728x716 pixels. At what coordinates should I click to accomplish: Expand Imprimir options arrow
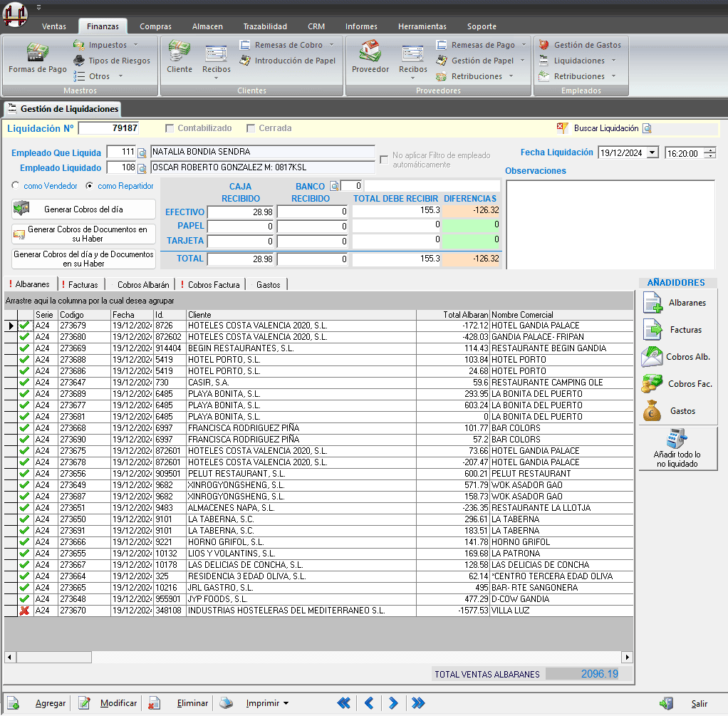tap(286, 703)
